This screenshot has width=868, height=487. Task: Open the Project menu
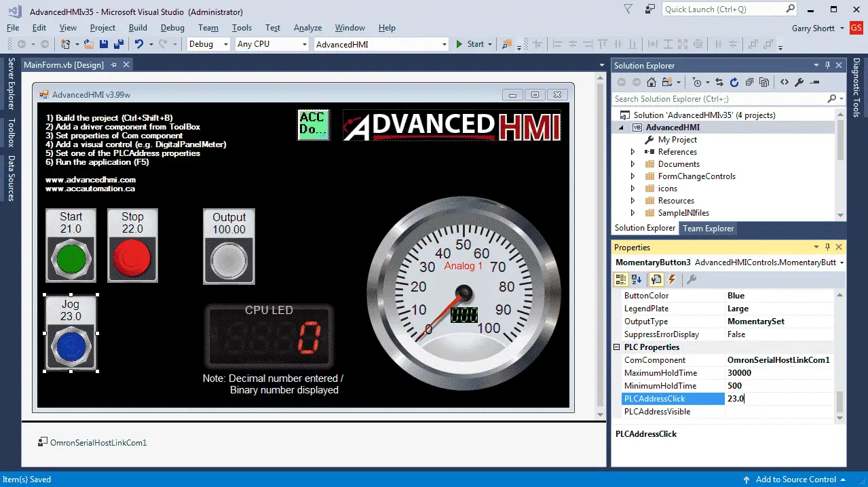102,28
